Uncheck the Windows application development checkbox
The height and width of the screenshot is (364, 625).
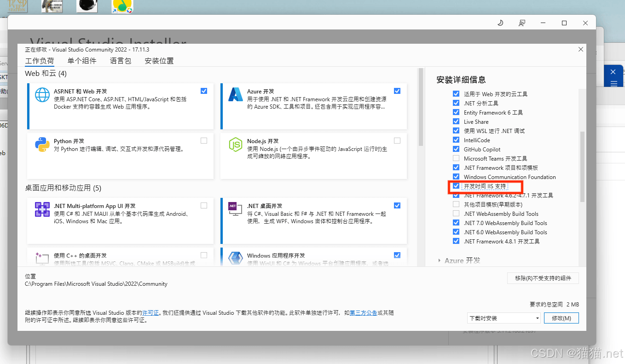[x=397, y=255]
